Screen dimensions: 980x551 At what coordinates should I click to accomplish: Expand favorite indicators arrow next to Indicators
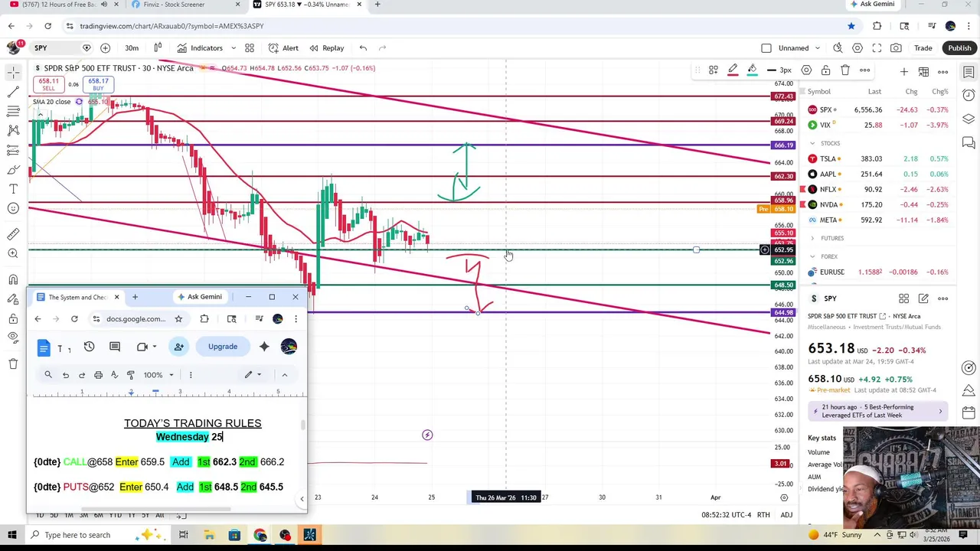coord(233,48)
